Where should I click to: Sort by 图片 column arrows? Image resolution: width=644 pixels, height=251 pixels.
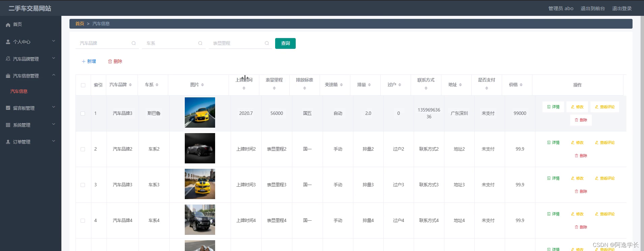click(202, 85)
